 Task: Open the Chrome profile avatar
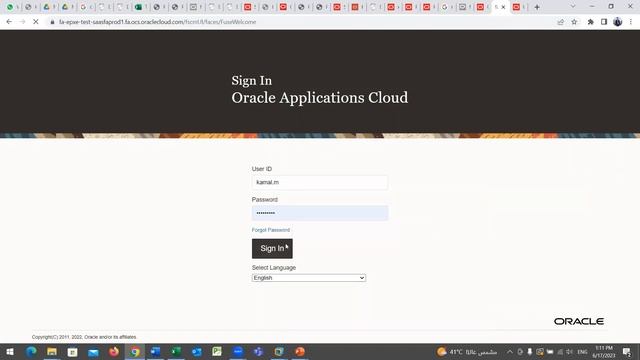[x=618, y=22]
